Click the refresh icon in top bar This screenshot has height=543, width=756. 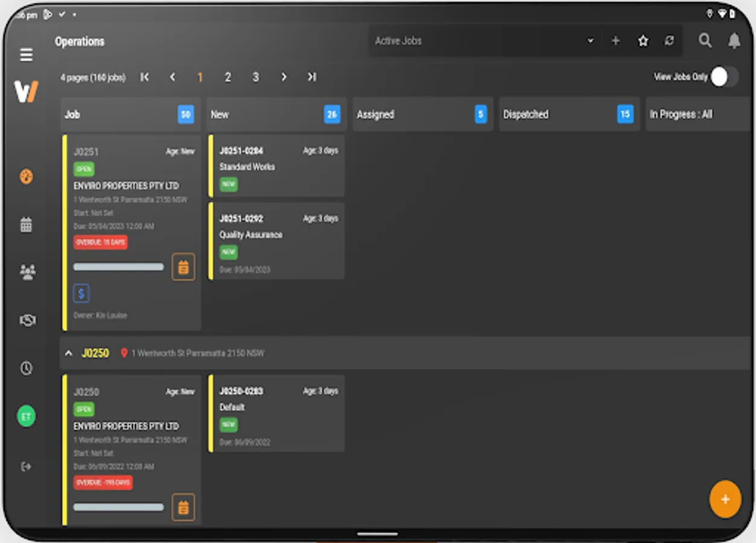click(x=669, y=40)
